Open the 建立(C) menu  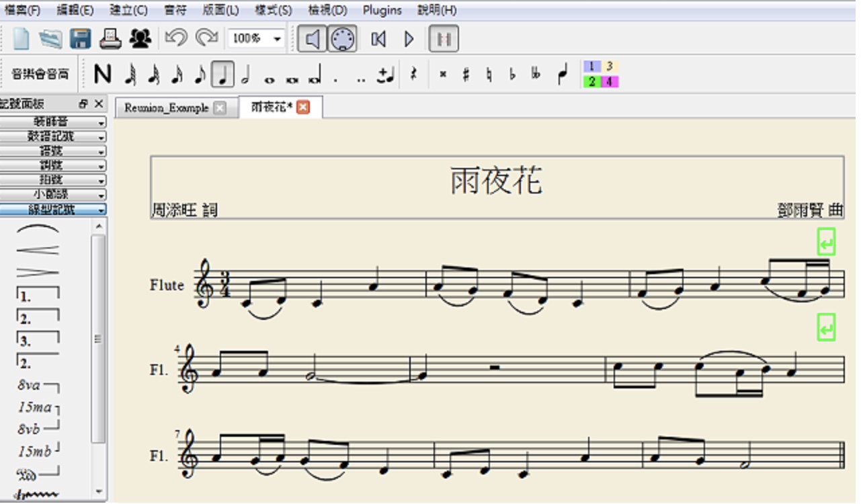click(128, 10)
